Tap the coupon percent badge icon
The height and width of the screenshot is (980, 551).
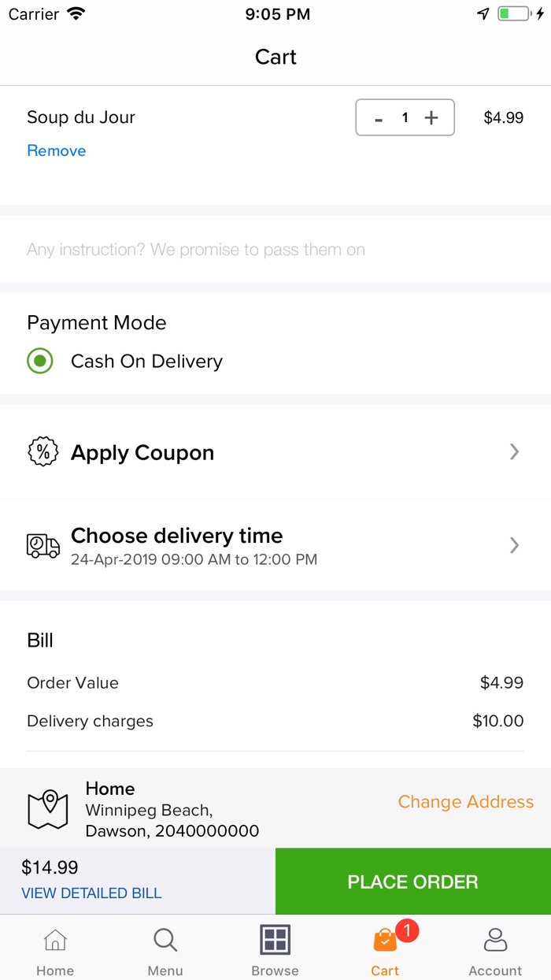coord(43,452)
